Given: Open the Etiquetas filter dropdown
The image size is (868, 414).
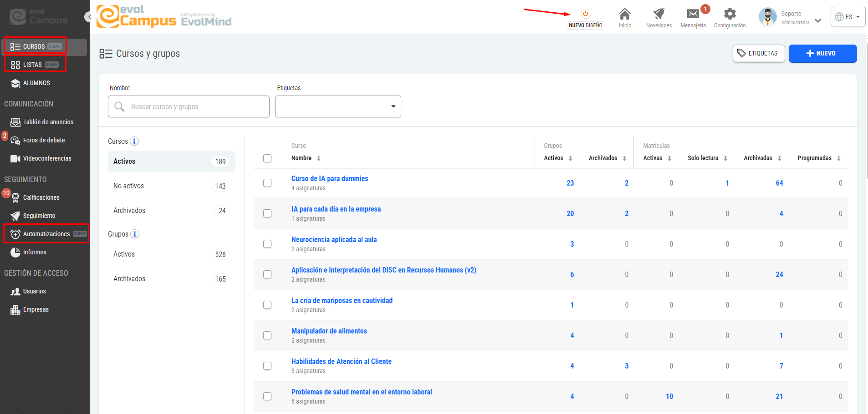Looking at the screenshot, I should [338, 106].
